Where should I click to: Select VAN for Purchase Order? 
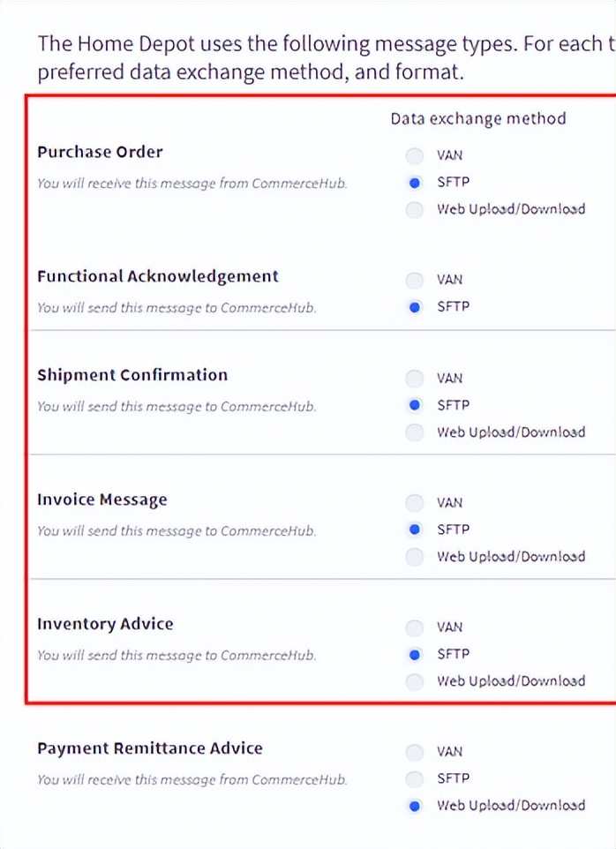pos(414,156)
